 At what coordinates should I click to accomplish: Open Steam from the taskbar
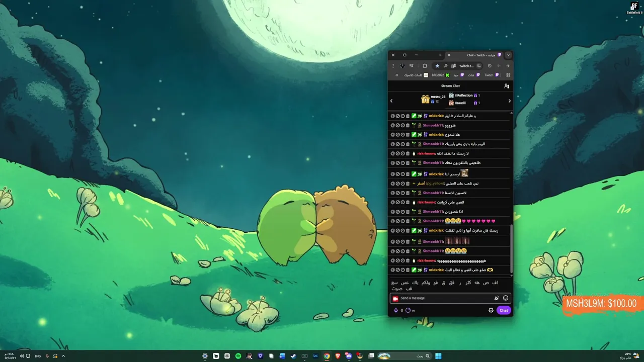[x=293, y=356]
